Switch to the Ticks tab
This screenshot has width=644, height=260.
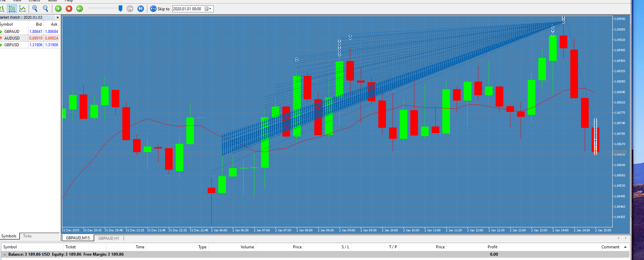(27, 236)
